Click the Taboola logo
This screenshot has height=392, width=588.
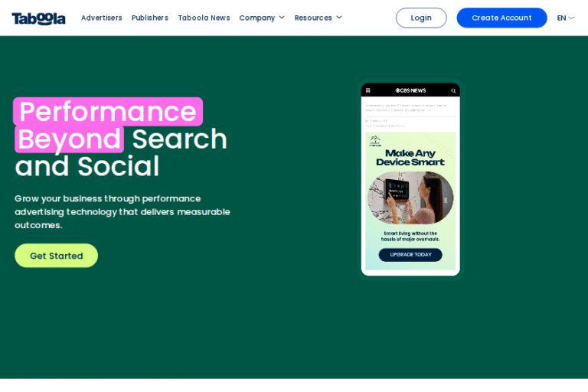tap(38, 18)
